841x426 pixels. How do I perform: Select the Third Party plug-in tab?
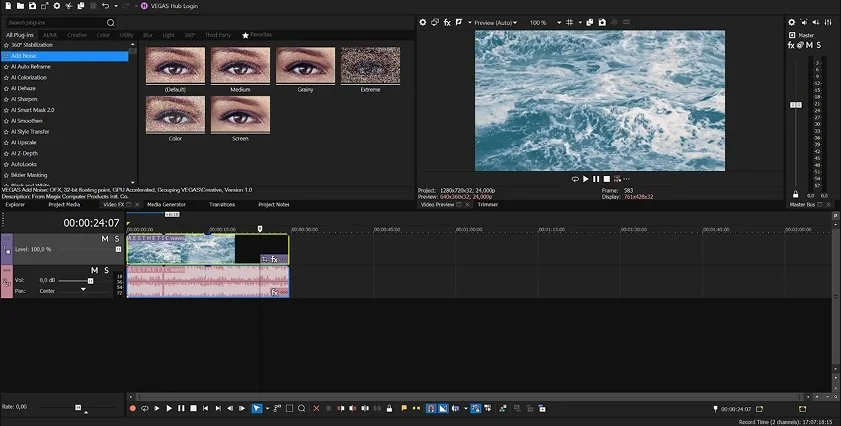point(218,35)
